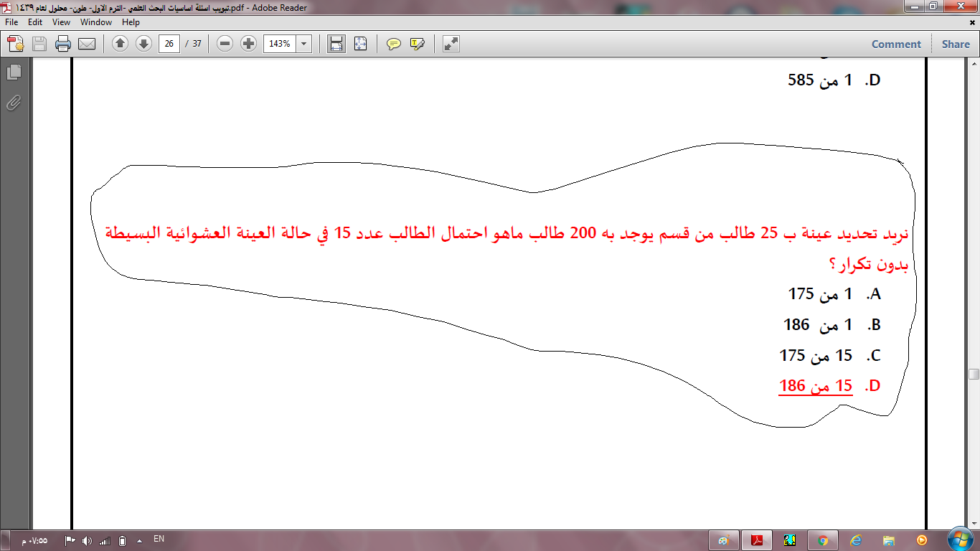The width and height of the screenshot is (980, 551).
Task: Open the View menu
Action: point(61,22)
